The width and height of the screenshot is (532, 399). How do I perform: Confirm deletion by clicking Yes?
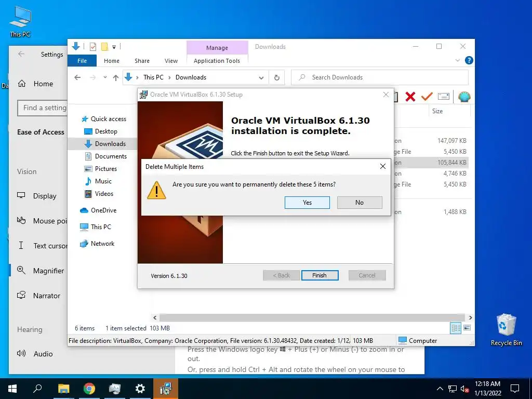(307, 203)
